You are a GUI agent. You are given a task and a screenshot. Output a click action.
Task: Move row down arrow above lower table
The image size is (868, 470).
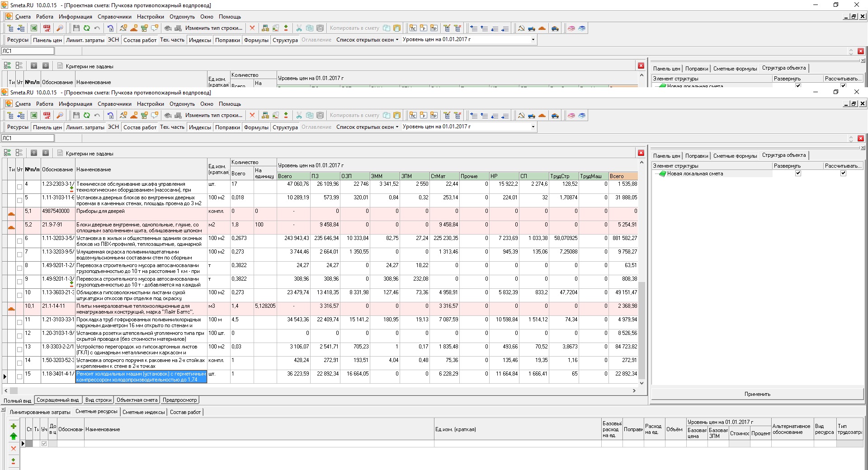46,153
